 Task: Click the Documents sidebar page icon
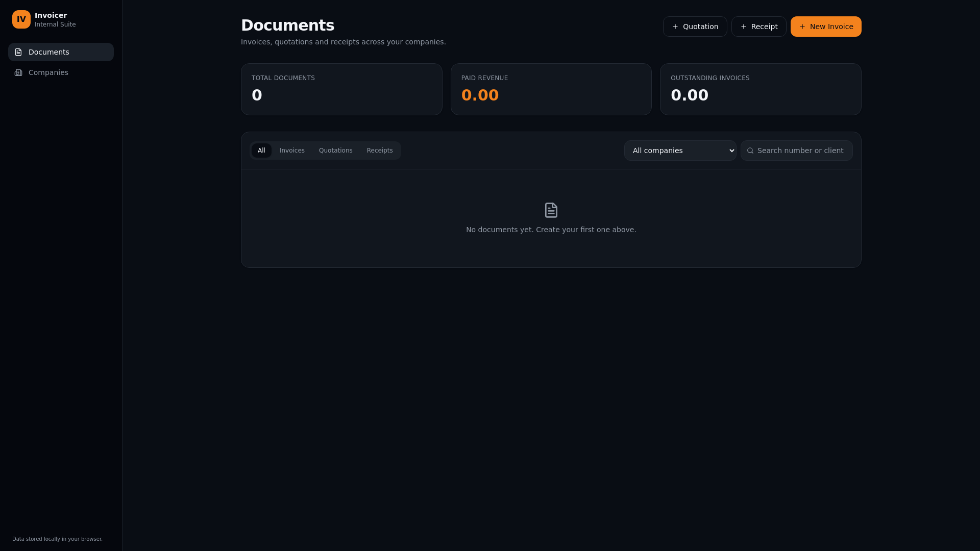coord(18,52)
